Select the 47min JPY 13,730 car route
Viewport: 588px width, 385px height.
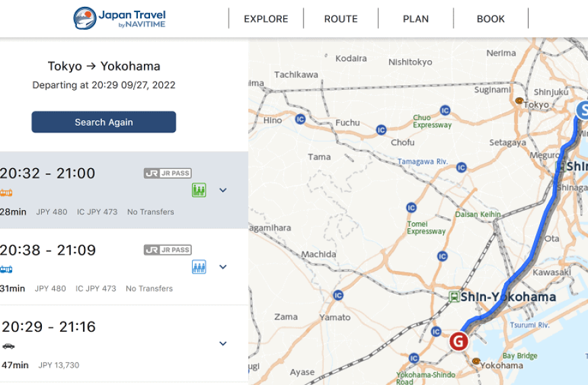[101, 344]
